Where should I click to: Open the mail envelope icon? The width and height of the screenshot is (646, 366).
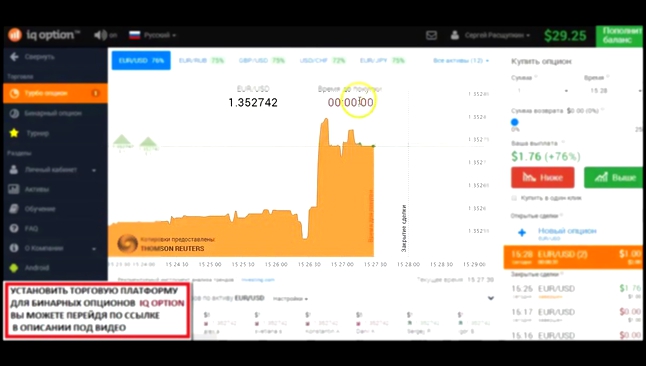pos(431,35)
